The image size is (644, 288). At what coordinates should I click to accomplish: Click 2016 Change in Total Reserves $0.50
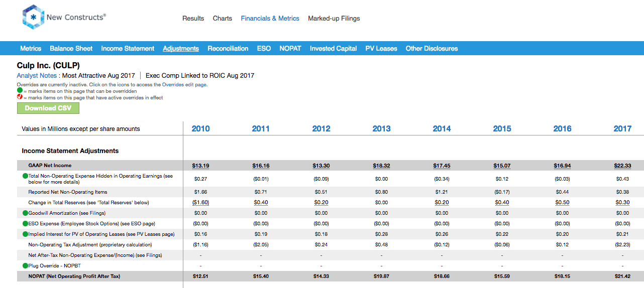click(x=562, y=203)
